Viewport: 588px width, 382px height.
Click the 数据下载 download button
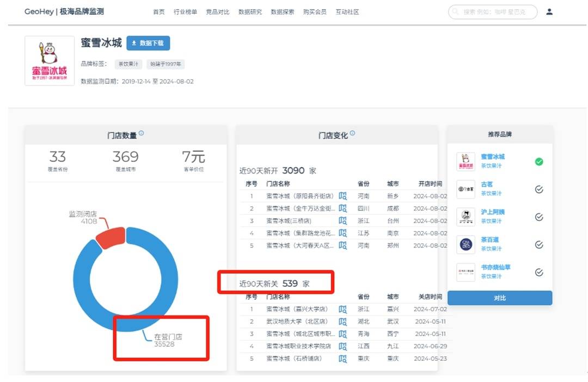(x=148, y=43)
